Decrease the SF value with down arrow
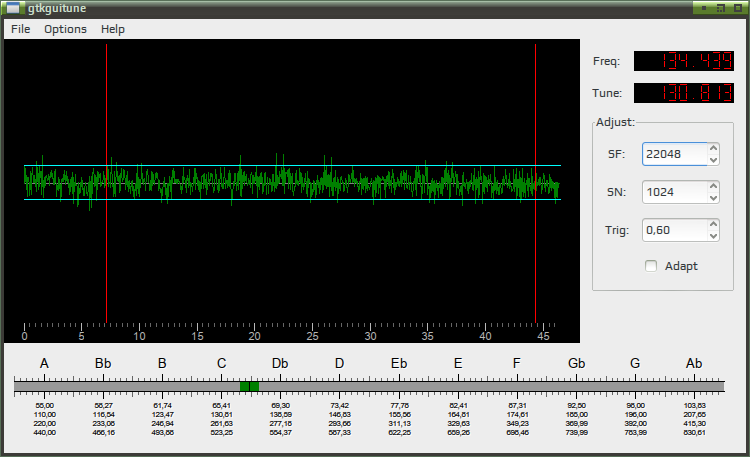This screenshot has width=750, height=457. point(713,160)
